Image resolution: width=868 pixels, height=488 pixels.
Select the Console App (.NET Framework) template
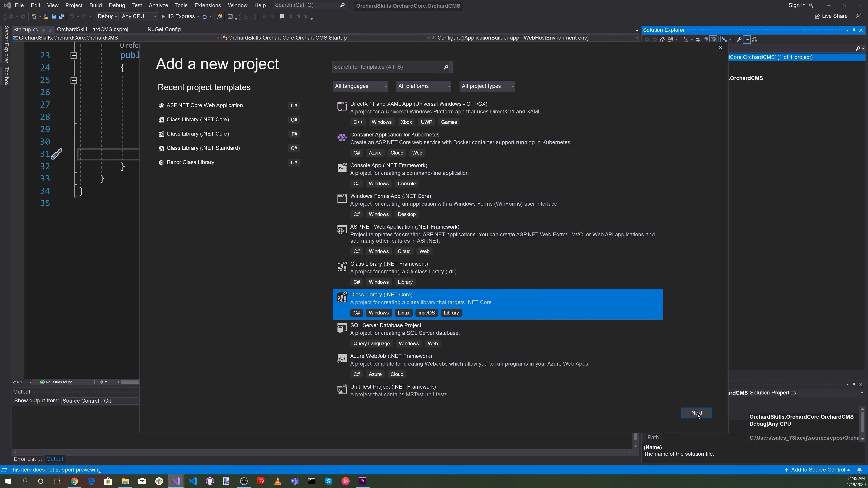pos(498,174)
